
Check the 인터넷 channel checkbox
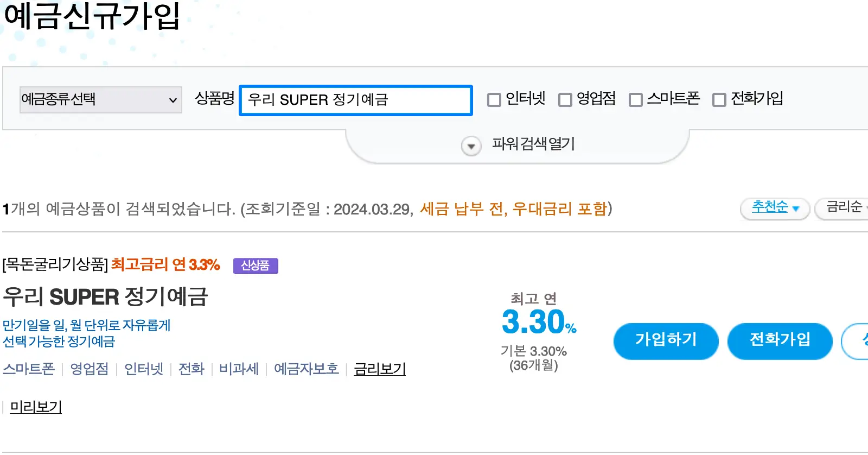(494, 99)
